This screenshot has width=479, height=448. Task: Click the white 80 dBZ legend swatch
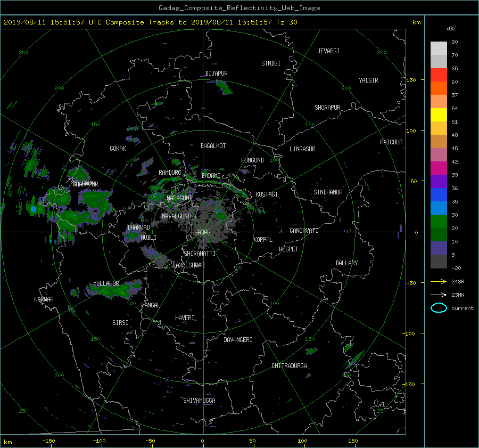coord(439,48)
